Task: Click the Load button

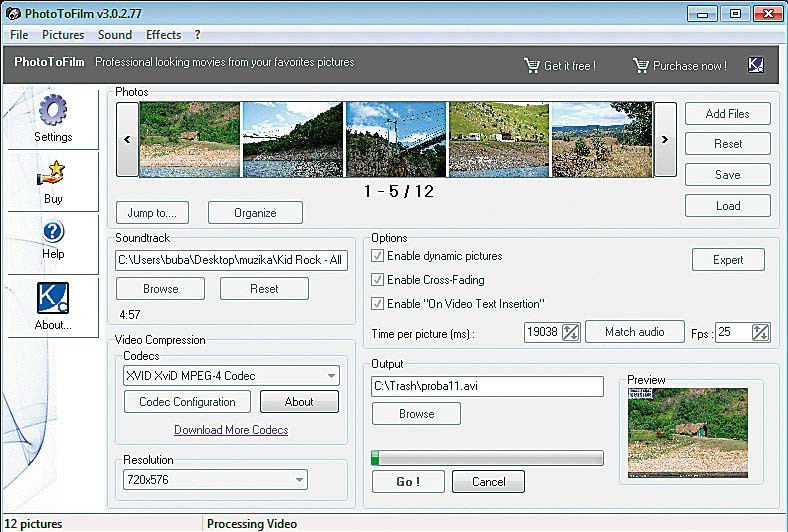Action: (728, 205)
